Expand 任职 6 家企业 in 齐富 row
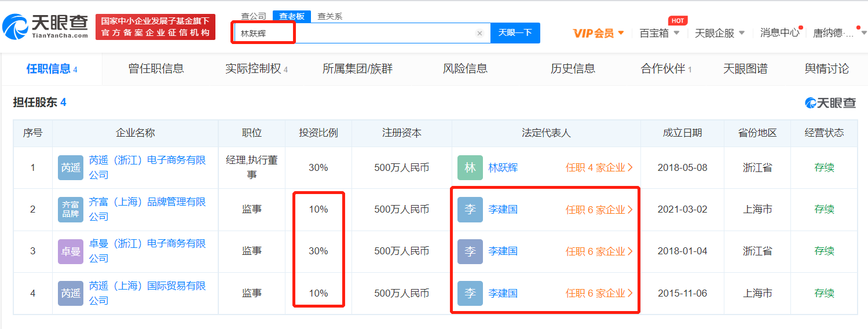Screen dimensions: 868x329 pyautogui.click(x=599, y=210)
